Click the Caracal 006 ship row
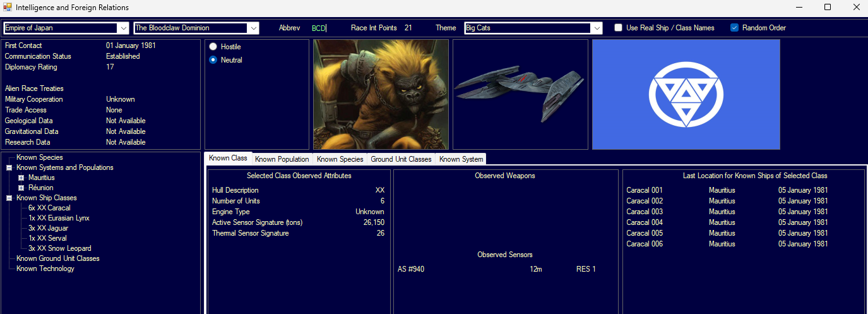Viewport: 868px width, 314px height. coord(727,244)
